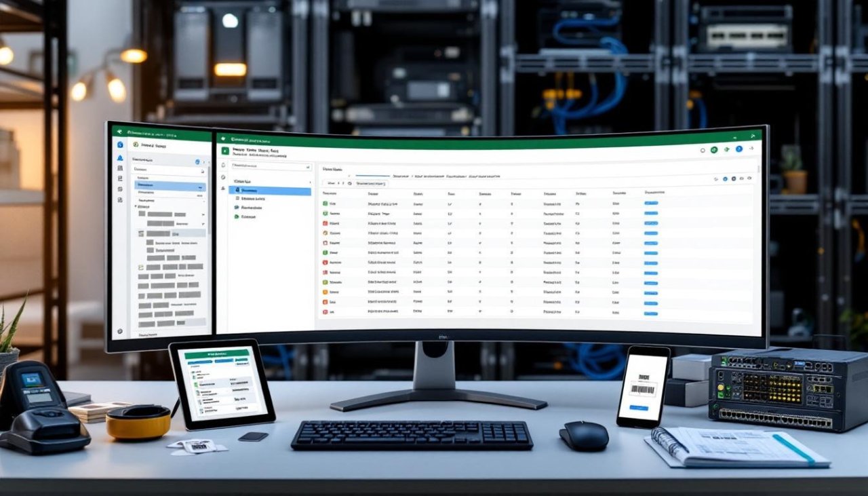This screenshot has height=496, width=868.
Task: Click the pill-shaped filter button above the table
Action: [x=371, y=184]
